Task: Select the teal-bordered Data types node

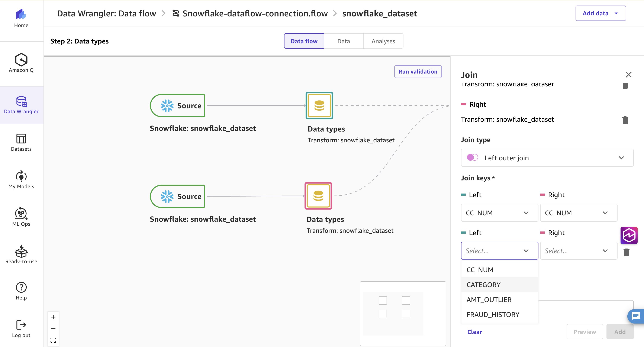Action: pyautogui.click(x=319, y=106)
